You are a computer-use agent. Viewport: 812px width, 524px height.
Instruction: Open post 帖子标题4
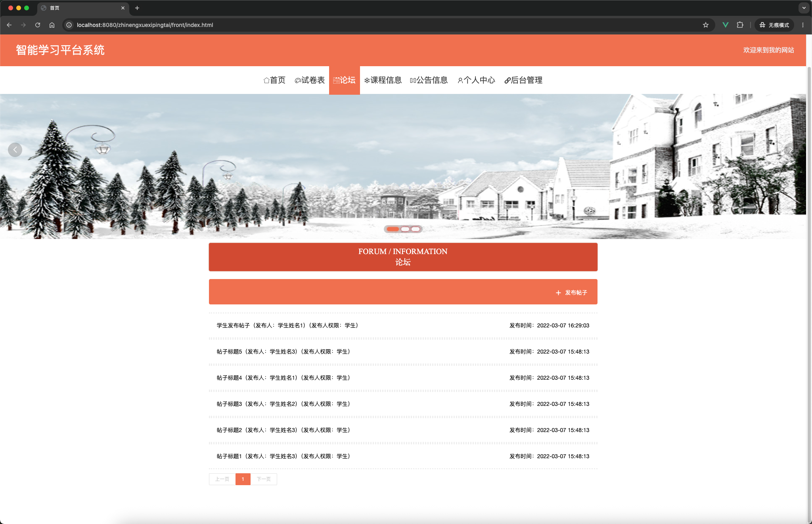tap(403, 378)
